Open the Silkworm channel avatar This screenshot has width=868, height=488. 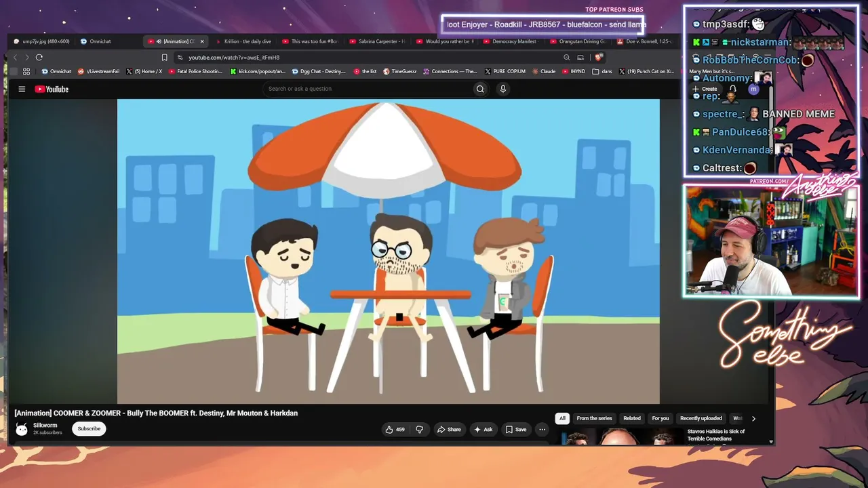pos(22,429)
